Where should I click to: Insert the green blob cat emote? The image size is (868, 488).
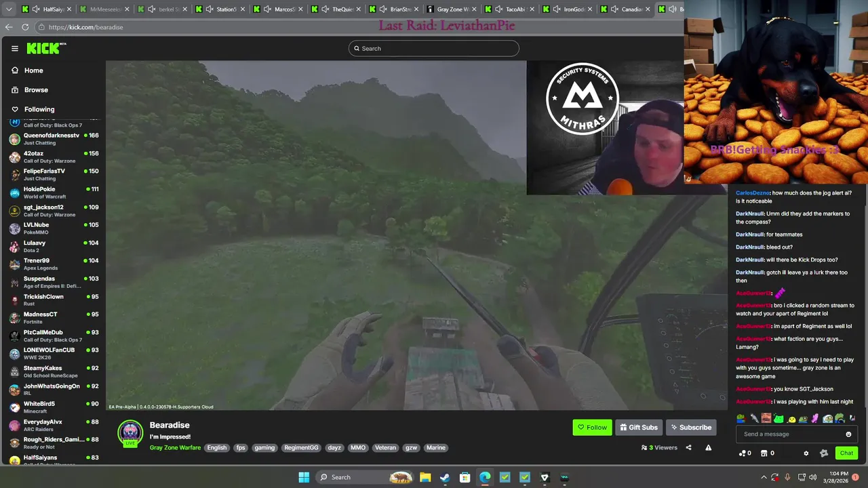[x=778, y=418]
